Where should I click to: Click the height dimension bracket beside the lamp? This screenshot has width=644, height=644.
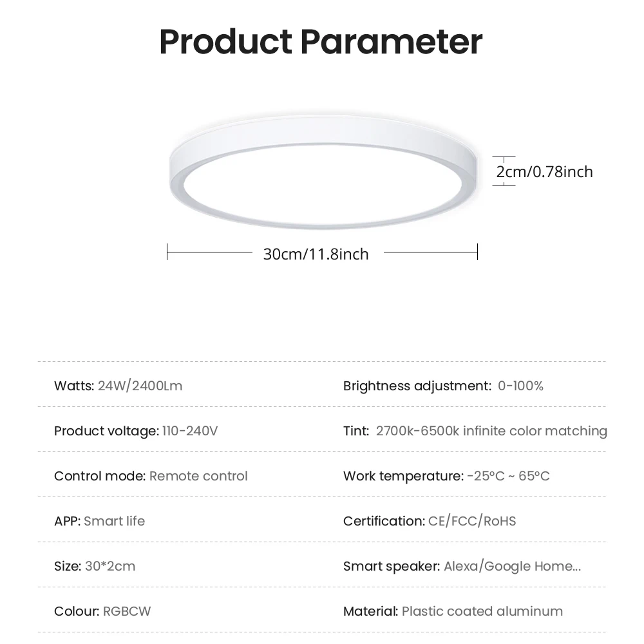coord(504,171)
